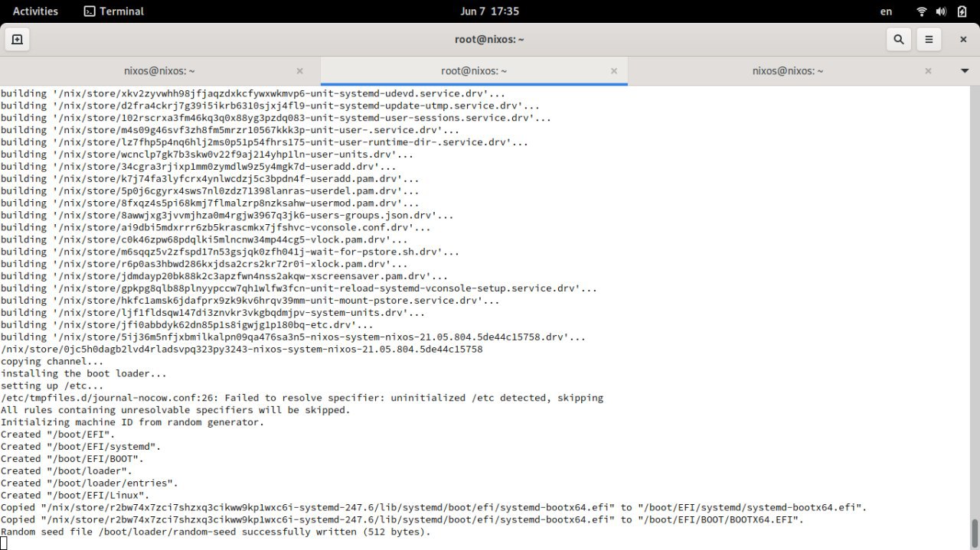Click the line copying to BOOTX64.EFI

[x=402, y=519]
